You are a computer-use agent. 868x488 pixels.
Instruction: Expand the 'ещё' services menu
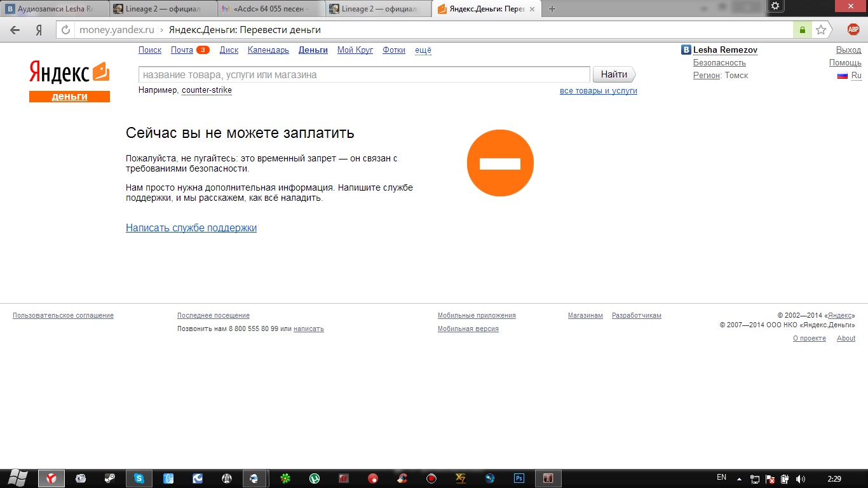[423, 50]
